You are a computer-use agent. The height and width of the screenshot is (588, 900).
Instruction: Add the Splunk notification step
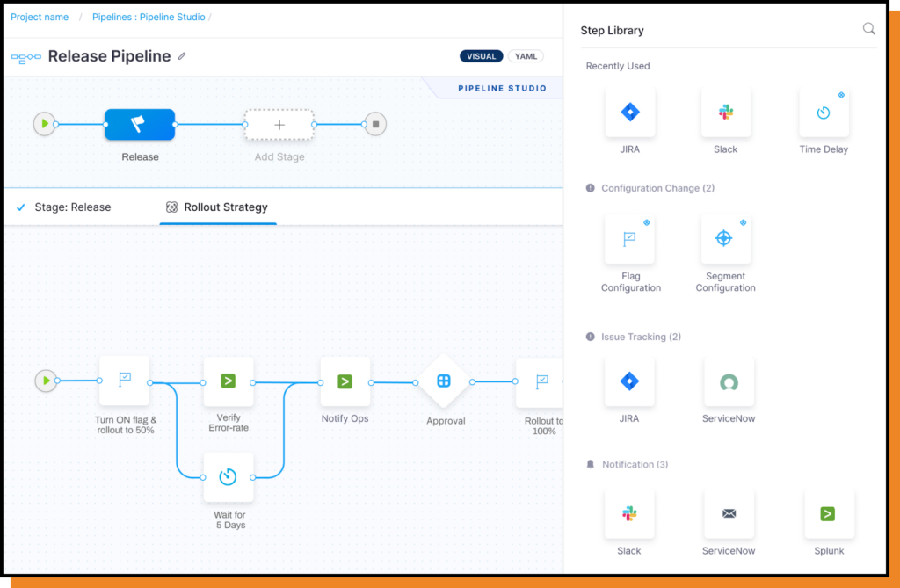pos(829,513)
